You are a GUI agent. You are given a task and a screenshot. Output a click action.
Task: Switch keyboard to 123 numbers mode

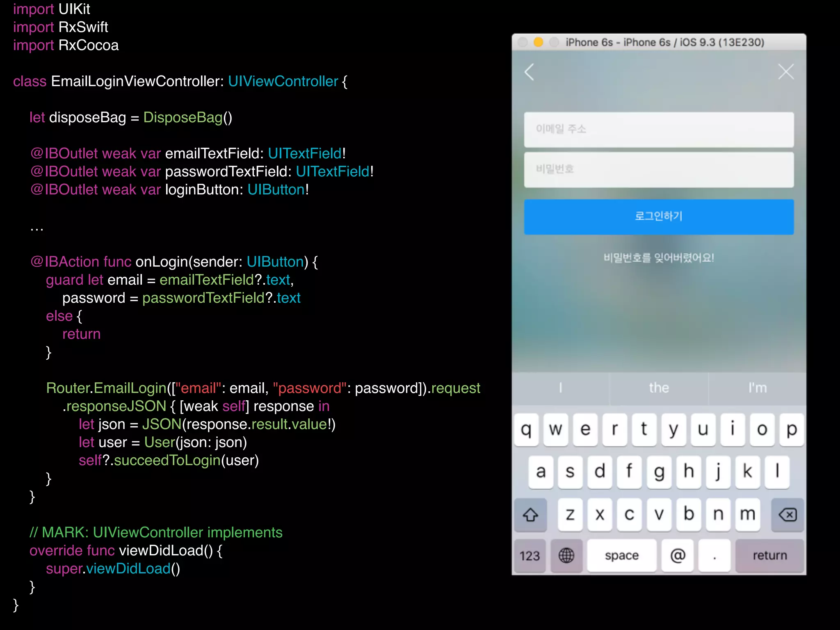530,555
